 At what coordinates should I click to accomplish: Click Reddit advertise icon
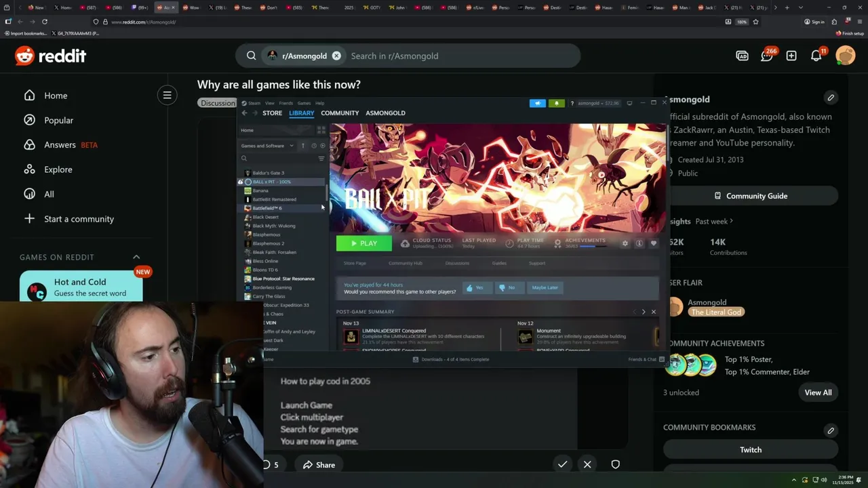pos(742,56)
